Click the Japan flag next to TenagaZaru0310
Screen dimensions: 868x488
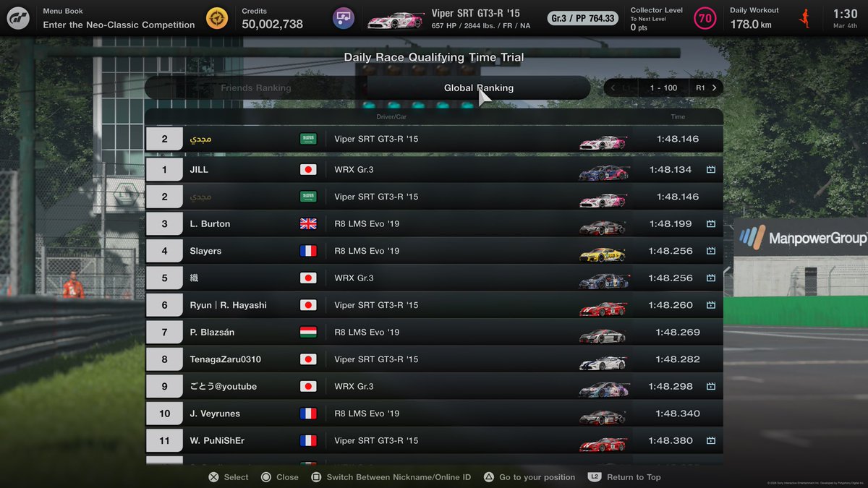(x=308, y=359)
